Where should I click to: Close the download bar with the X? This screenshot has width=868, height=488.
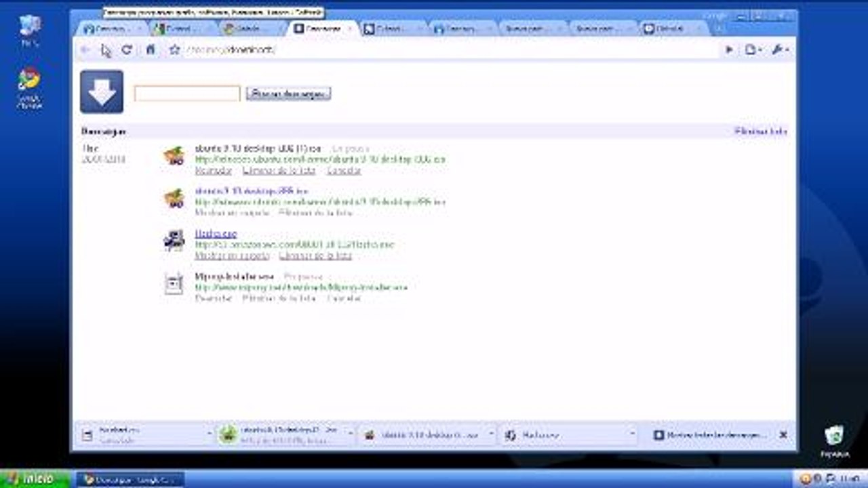tap(783, 434)
